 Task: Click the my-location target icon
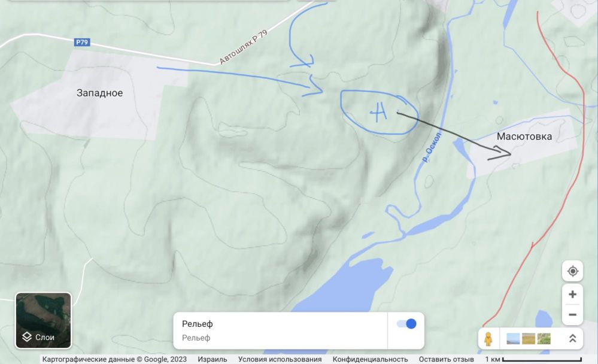(572, 271)
